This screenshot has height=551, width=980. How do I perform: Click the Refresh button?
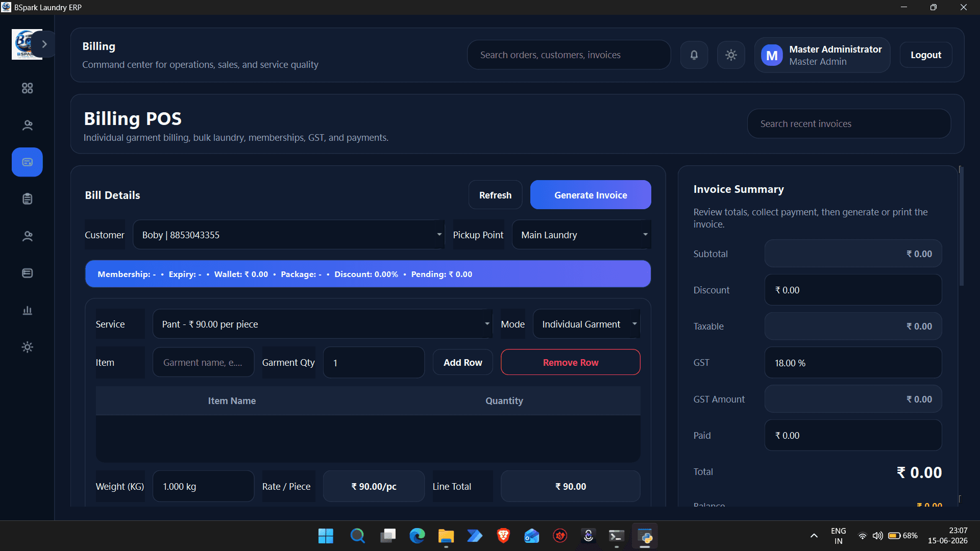click(x=495, y=195)
